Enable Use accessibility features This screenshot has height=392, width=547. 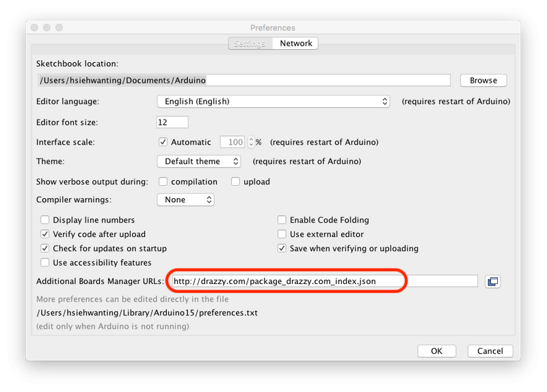[x=45, y=263]
